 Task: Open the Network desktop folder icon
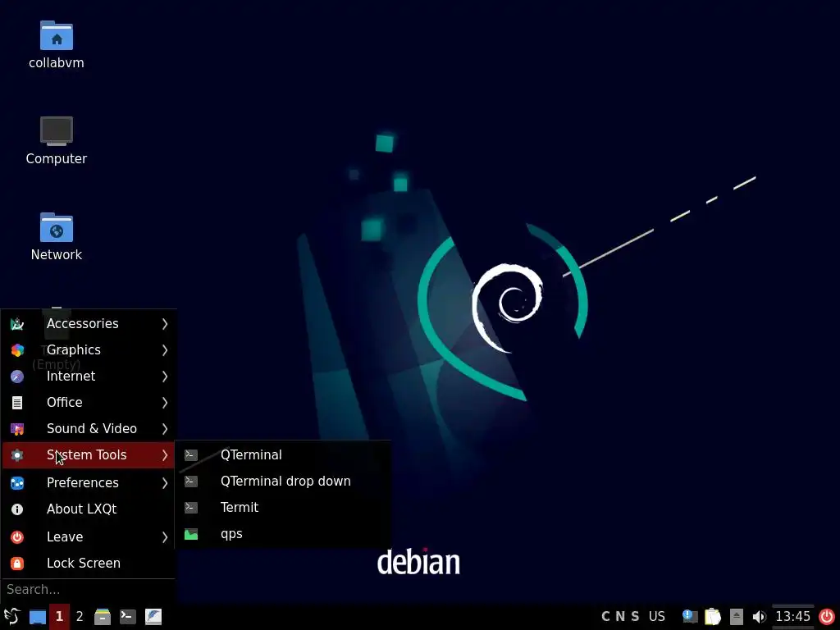point(57,227)
